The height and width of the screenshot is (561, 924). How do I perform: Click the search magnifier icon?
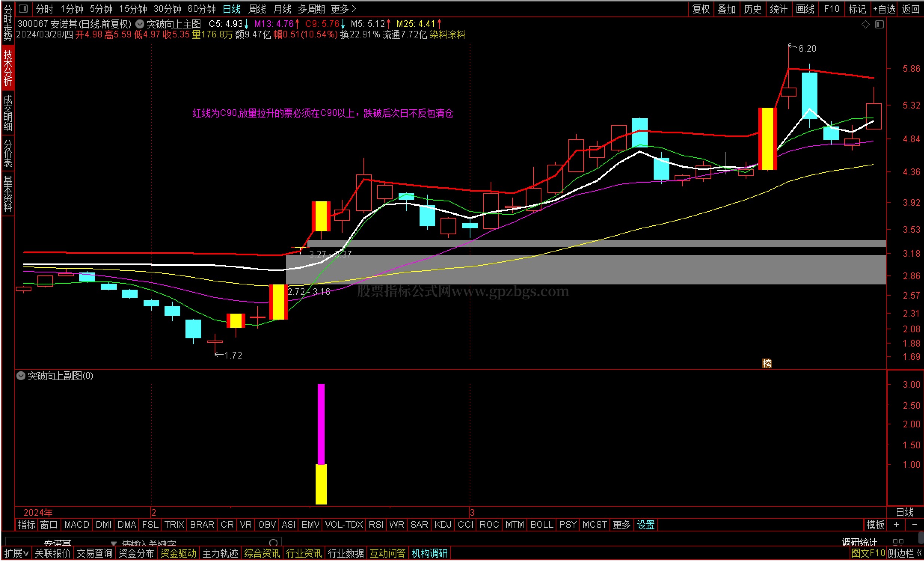tap(273, 543)
